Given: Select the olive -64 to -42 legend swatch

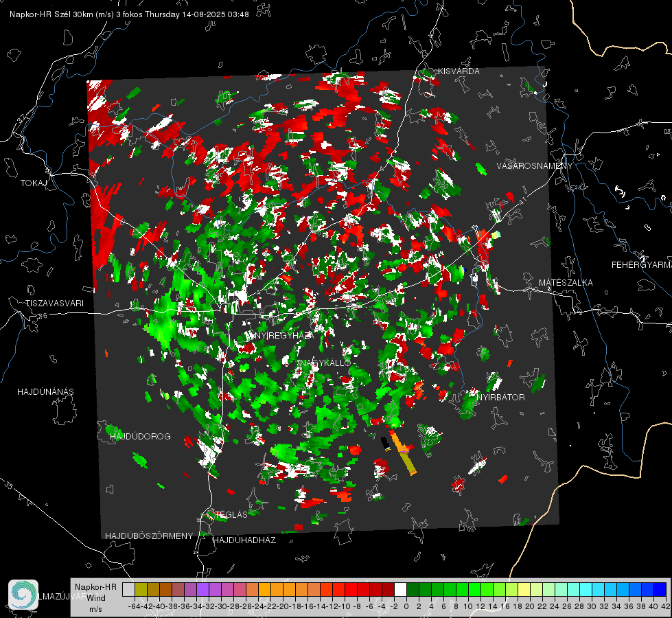Looking at the screenshot, I should (141, 589).
